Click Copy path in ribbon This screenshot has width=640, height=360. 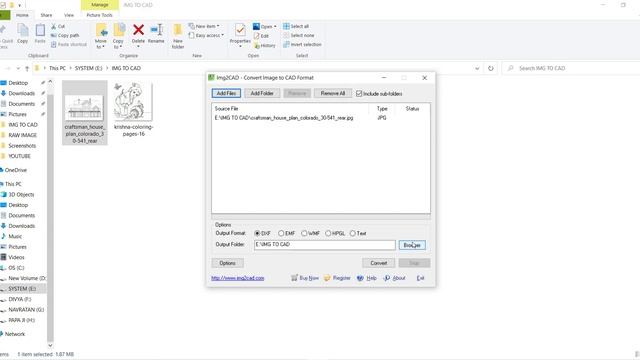[65, 36]
